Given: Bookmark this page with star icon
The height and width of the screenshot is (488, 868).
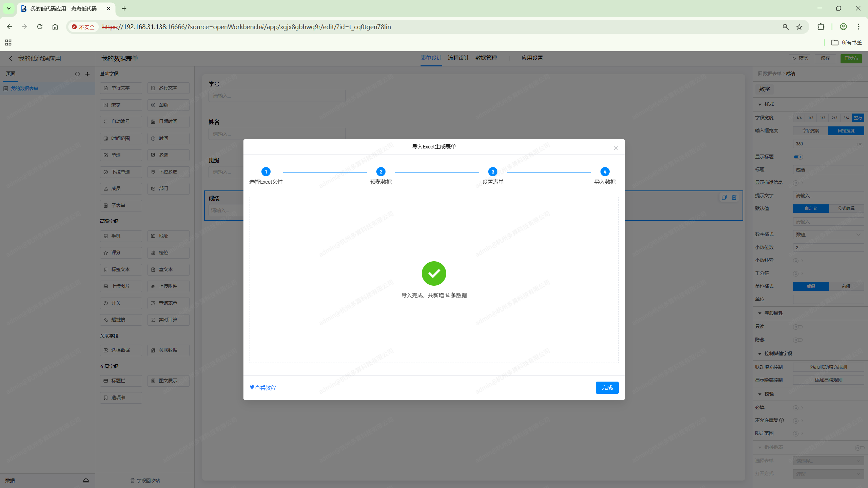Looking at the screenshot, I should (x=799, y=27).
